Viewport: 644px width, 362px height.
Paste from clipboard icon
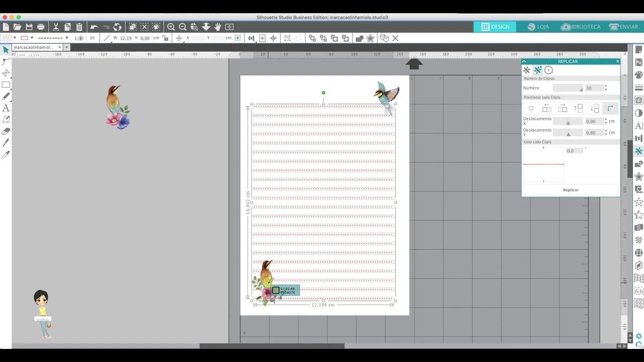tap(79, 27)
